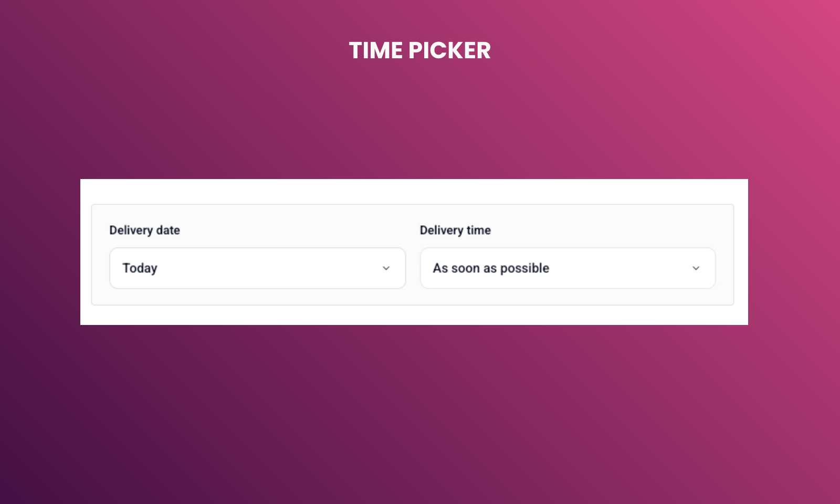Viewport: 840px width, 504px height.
Task: Click the Delivery time label
Action: (455, 230)
